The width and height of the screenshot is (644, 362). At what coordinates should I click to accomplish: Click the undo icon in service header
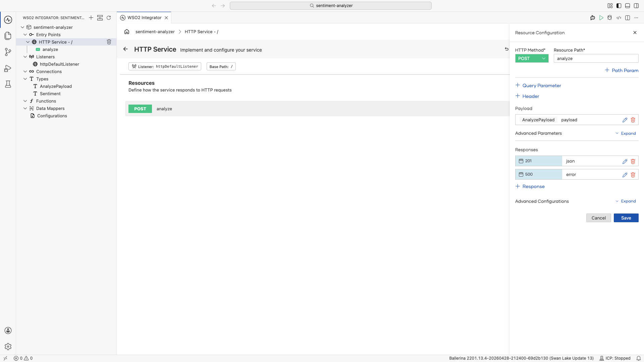coord(506,49)
